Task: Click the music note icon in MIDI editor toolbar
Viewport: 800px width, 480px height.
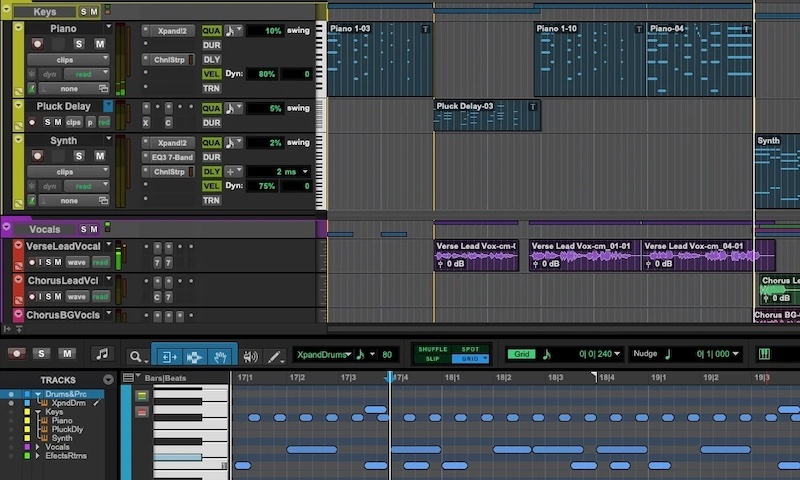Action: coord(101,354)
